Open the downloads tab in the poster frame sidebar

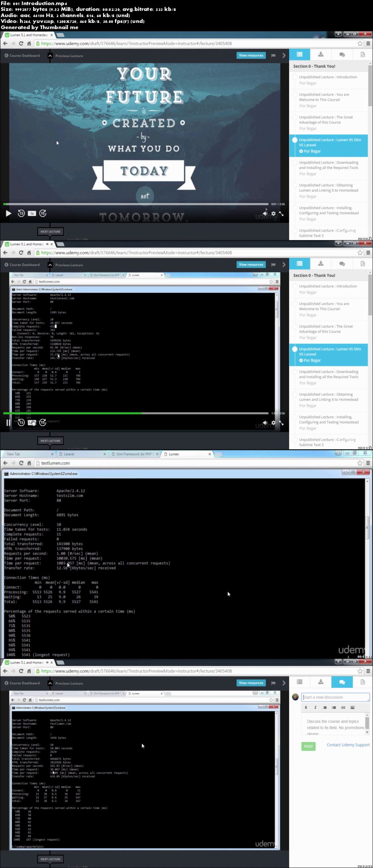point(321,55)
